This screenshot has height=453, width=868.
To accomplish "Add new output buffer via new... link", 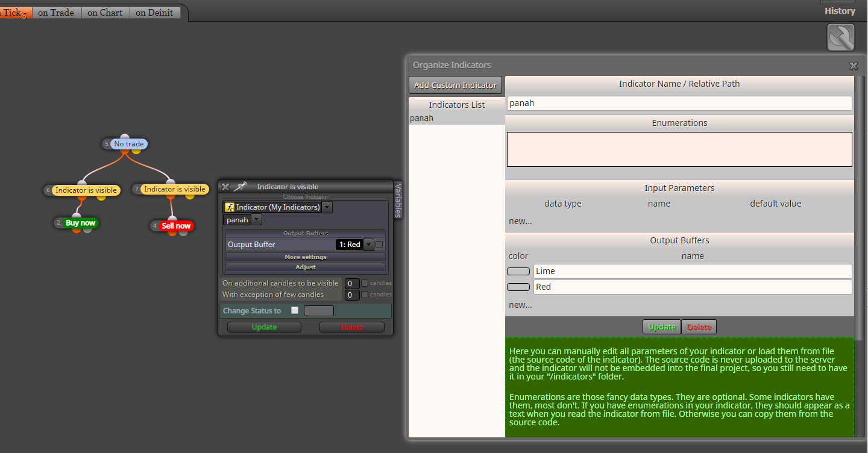I will tap(520, 305).
